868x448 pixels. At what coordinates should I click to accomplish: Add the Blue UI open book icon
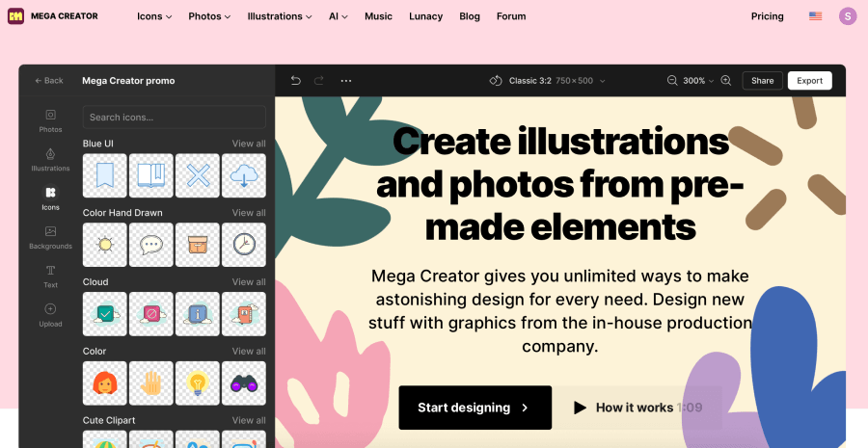click(x=151, y=175)
